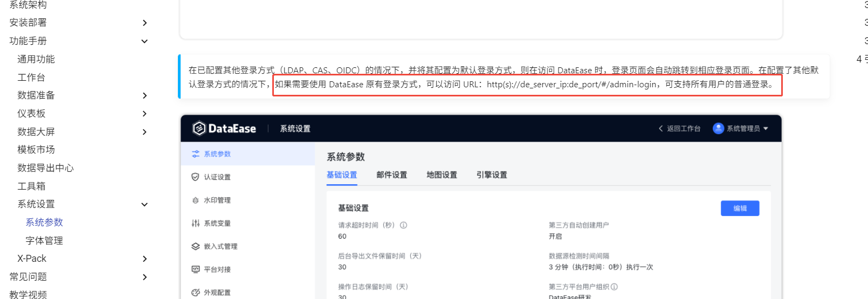868x299 pixels.
Task: Click the 开启 value under 第三方自动创建用户
Action: tap(555, 237)
